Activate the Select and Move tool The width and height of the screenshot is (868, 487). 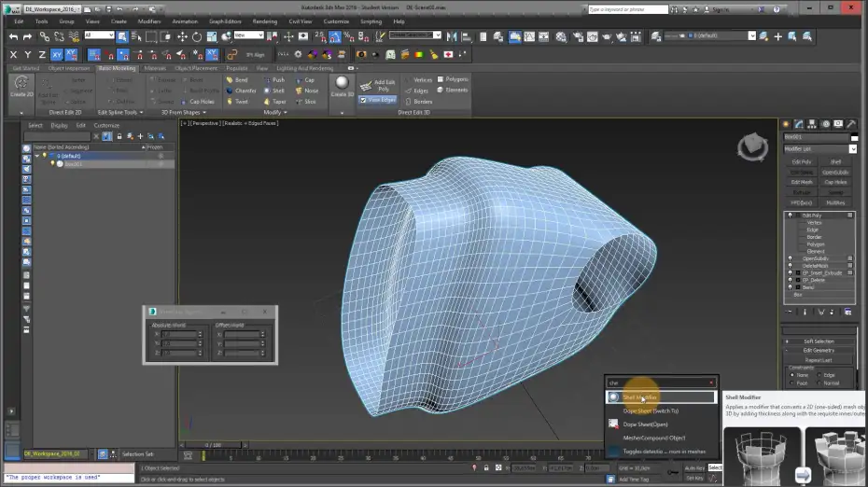(182, 36)
